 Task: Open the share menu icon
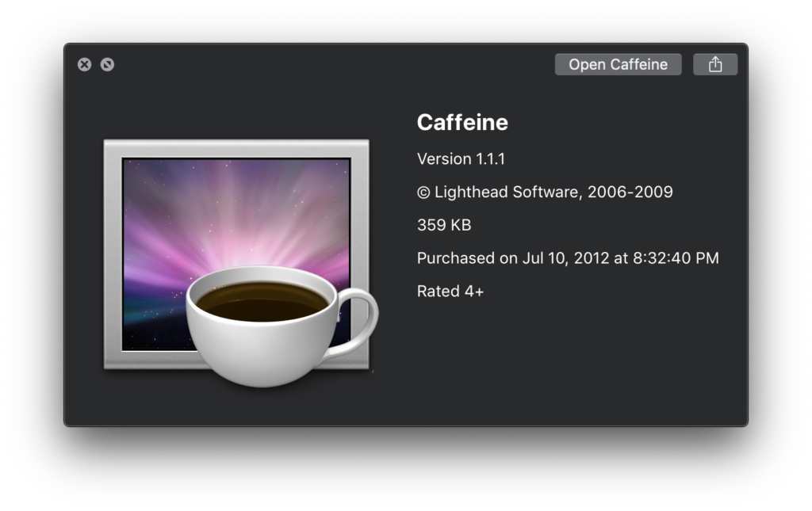[715, 65]
